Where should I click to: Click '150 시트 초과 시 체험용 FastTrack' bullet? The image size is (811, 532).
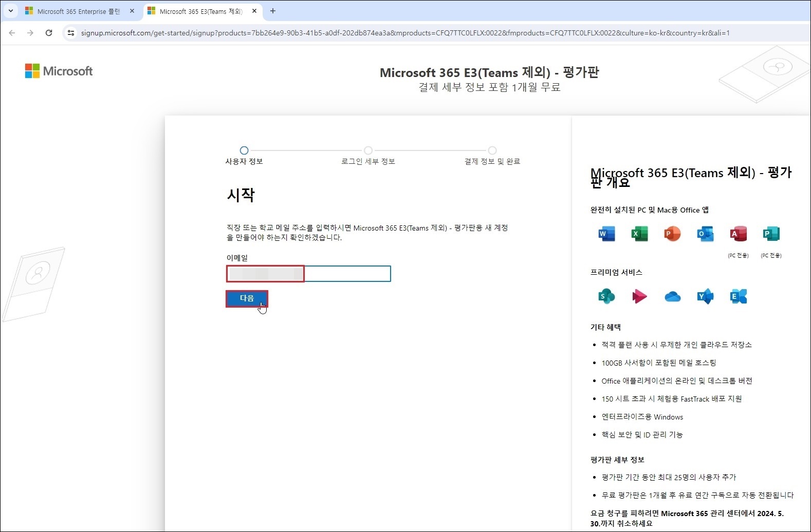pyautogui.click(x=672, y=399)
